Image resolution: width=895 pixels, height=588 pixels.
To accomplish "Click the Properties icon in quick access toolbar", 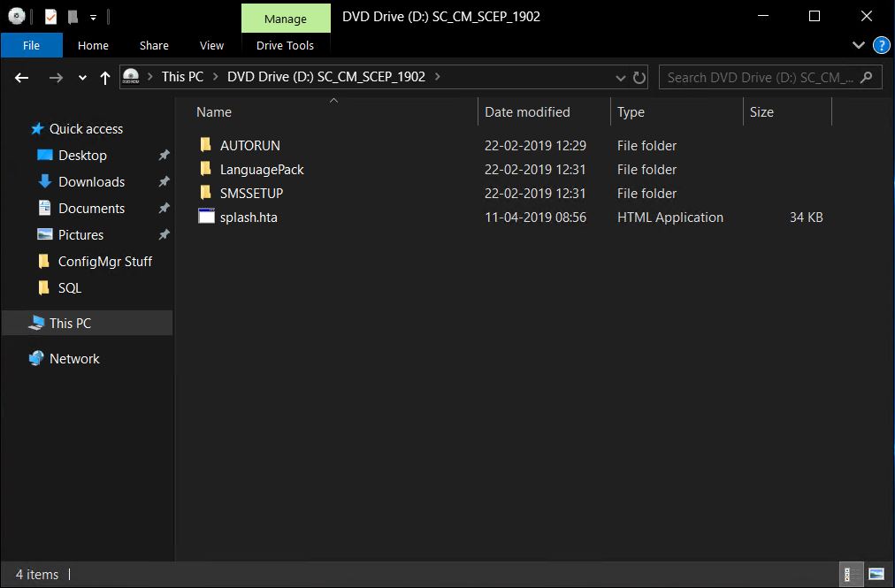I will pos(51,16).
